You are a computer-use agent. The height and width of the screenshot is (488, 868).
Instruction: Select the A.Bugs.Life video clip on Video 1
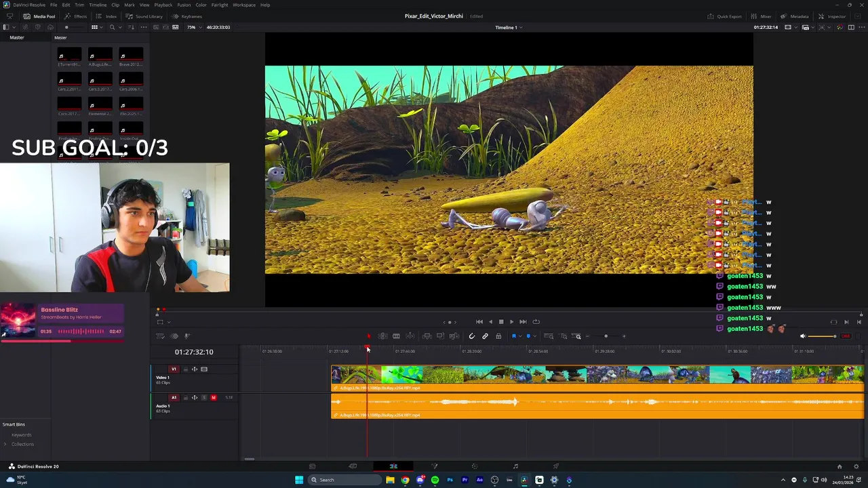597,378
